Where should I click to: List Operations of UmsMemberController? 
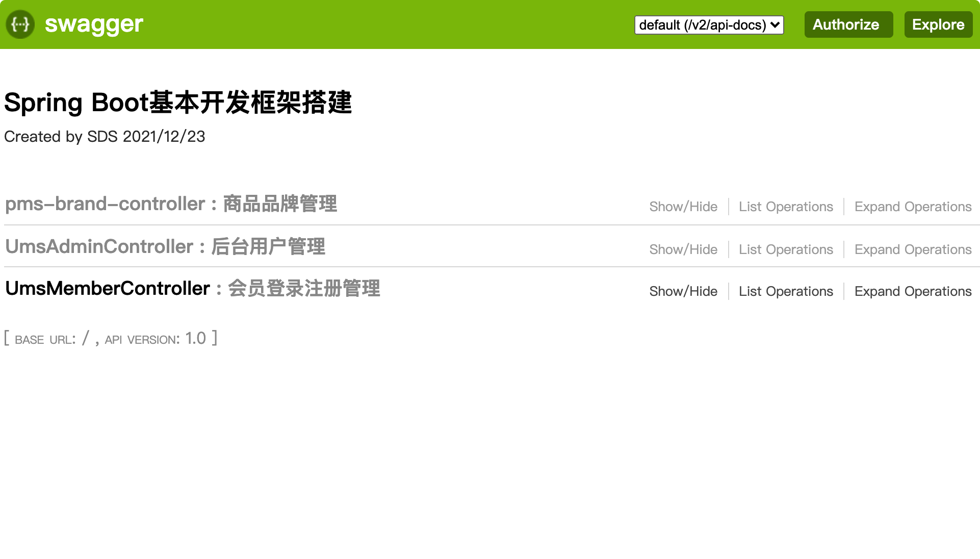(x=786, y=291)
